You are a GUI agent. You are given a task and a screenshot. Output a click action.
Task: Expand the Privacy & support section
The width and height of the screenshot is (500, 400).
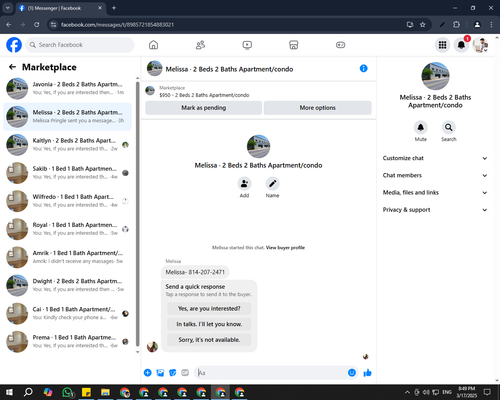[x=435, y=210]
